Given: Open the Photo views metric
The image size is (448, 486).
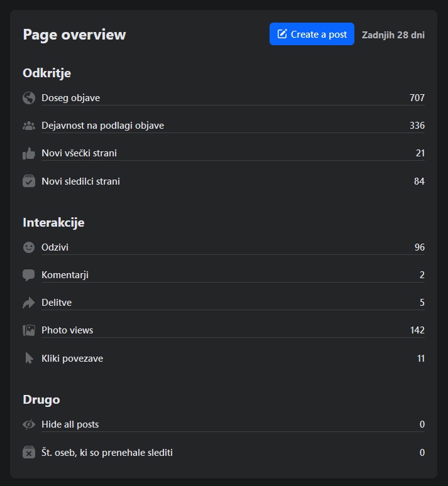Looking at the screenshot, I should pyautogui.click(x=67, y=330).
